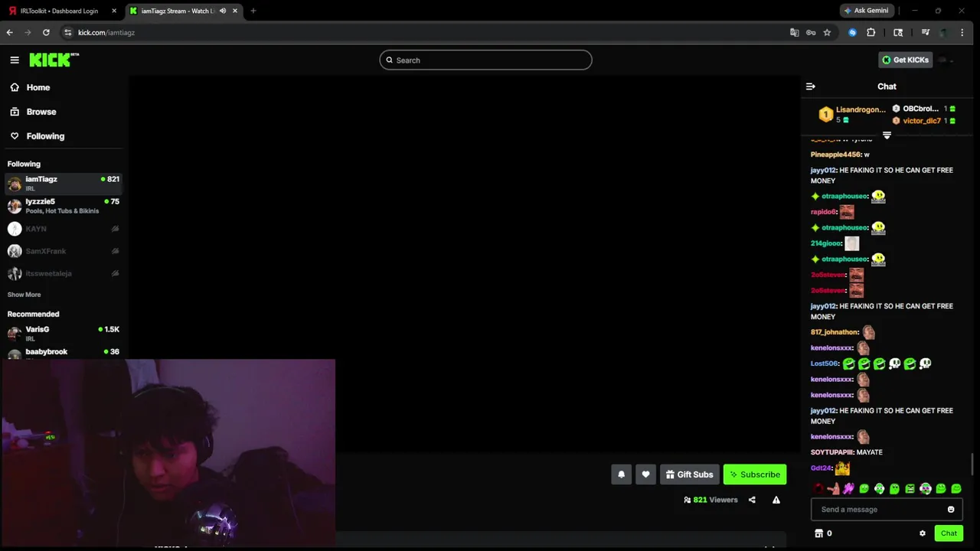Click the chat scrollbar

[x=973, y=464]
